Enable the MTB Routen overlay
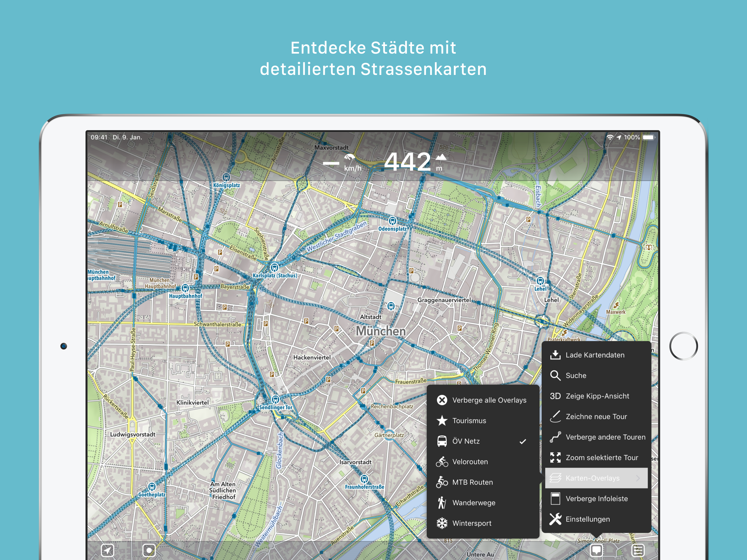Image resolution: width=747 pixels, height=560 pixels. 472,482
